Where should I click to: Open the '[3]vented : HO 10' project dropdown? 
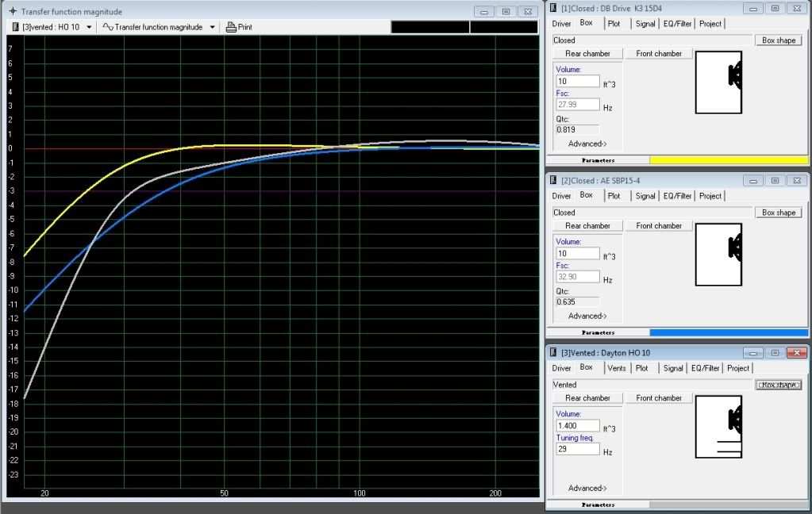[x=89, y=27]
